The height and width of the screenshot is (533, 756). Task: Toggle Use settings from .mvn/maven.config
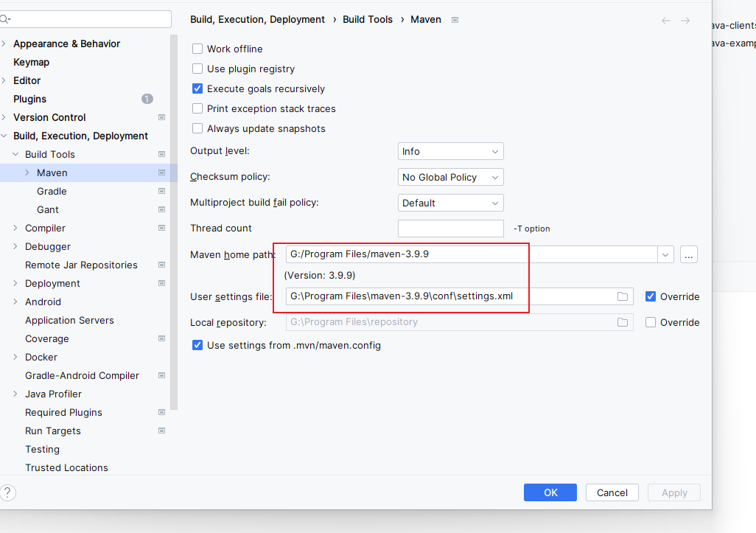(x=197, y=345)
